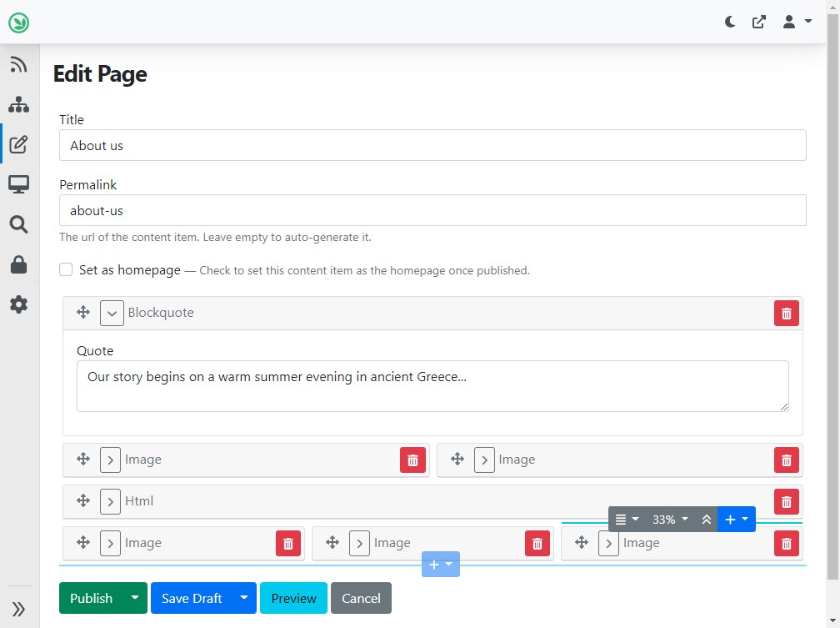
Task: Check the Set as homepage checkbox
Action: click(x=66, y=269)
